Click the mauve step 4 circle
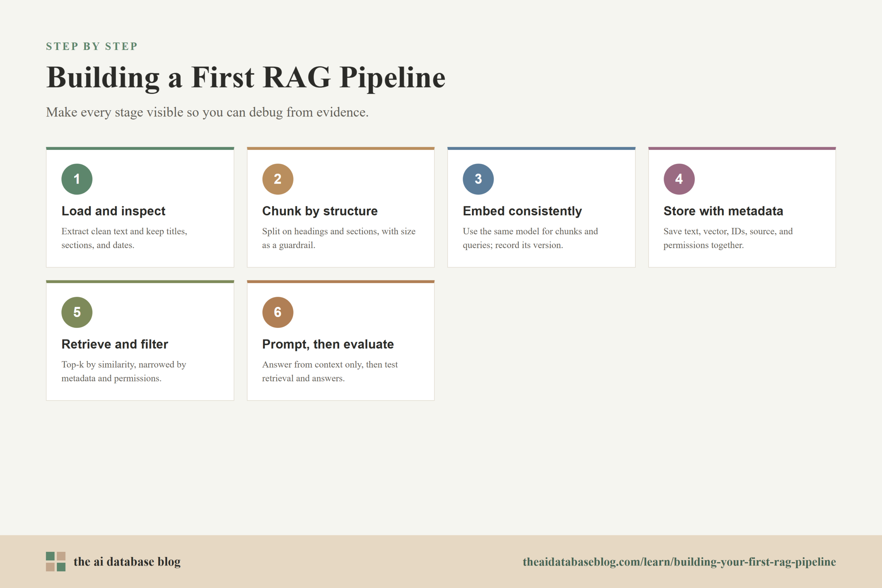 point(679,179)
